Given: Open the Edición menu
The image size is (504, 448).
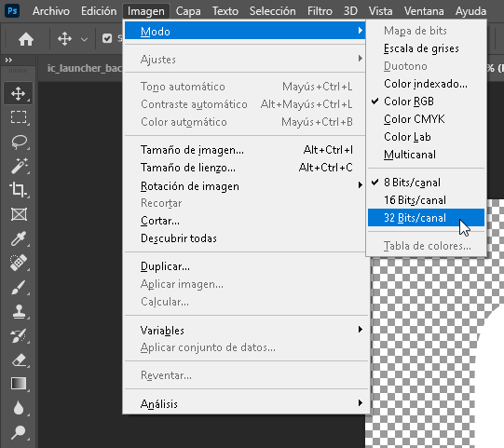Looking at the screenshot, I should tap(99, 11).
